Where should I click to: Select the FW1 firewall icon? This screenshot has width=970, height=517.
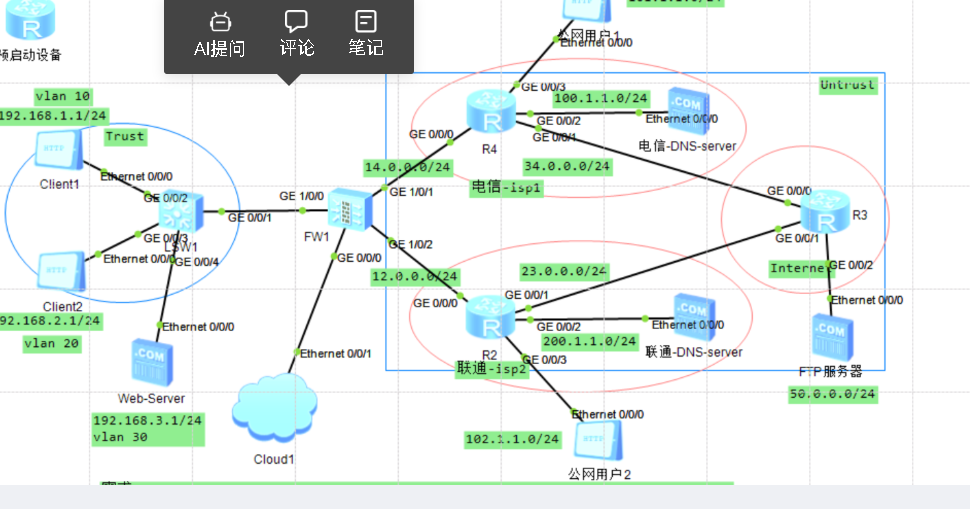click(350, 210)
